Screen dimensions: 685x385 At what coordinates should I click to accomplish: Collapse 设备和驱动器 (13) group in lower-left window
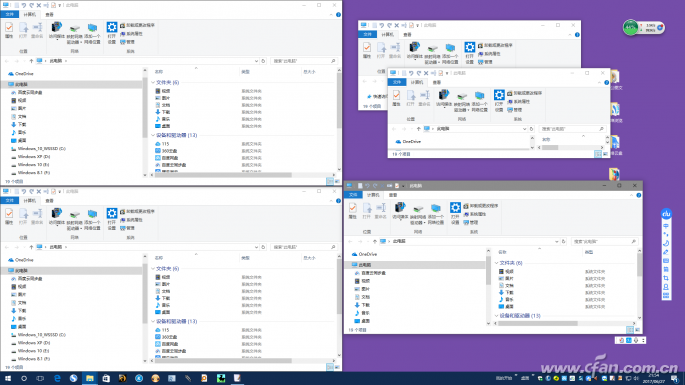(x=153, y=321)
